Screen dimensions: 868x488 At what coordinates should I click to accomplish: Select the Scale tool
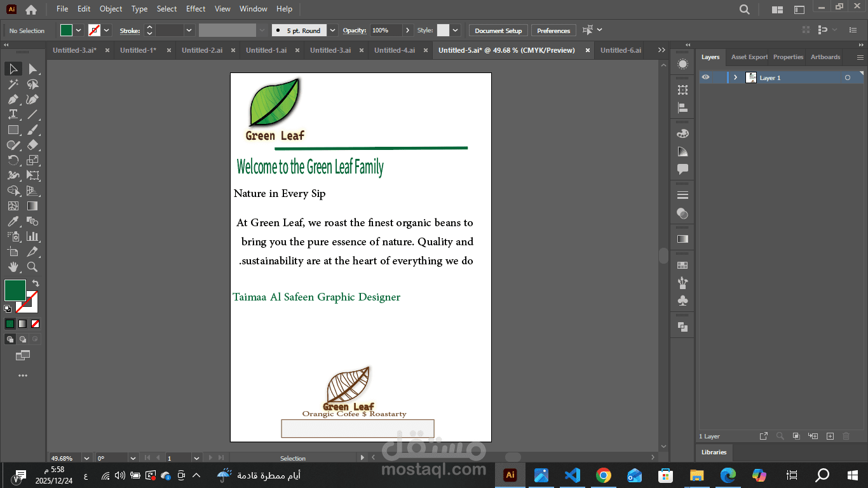33,160
